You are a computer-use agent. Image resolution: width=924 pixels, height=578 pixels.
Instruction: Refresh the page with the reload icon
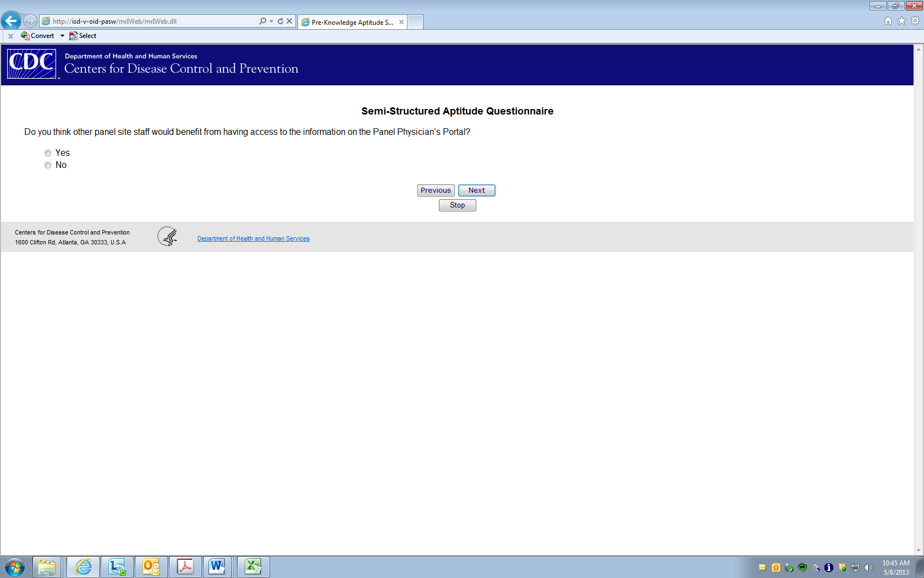pyautogui.click(x=280, y=21)
